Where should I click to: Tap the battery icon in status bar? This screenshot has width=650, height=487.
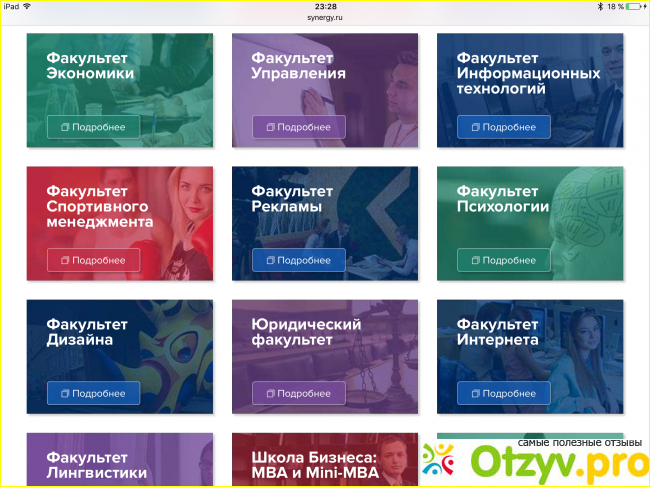coord(635,6)
